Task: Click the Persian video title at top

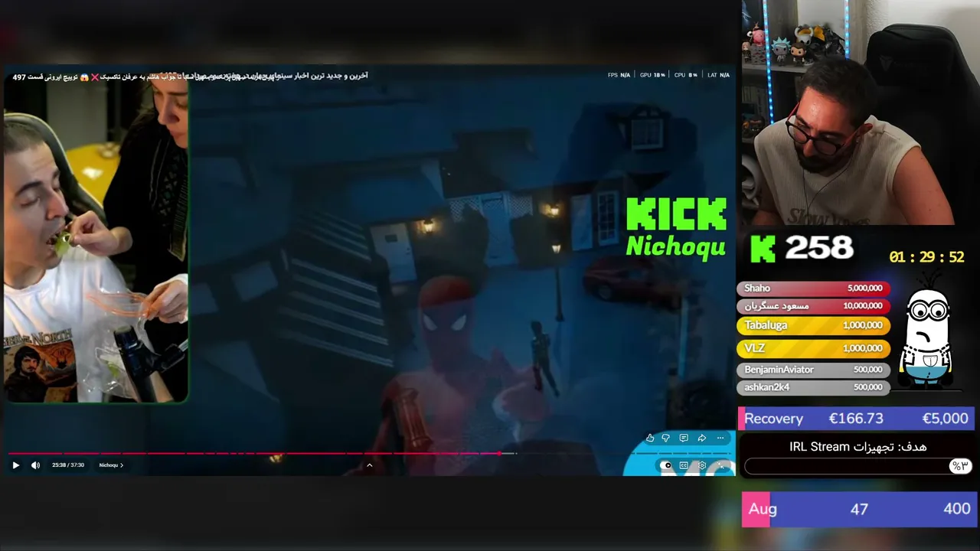Action: tap(190, 77)
